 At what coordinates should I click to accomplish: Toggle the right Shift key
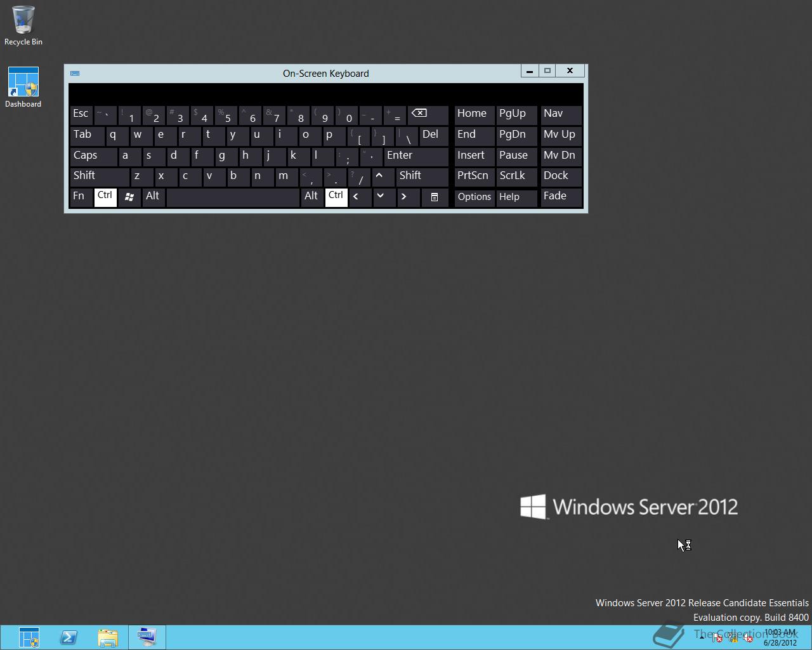point(422,176)
